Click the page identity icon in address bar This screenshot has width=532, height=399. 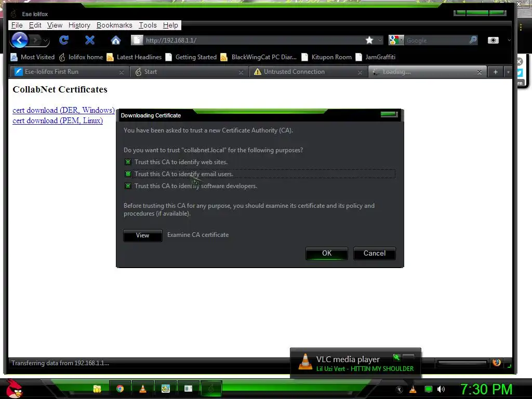[137, 41]
